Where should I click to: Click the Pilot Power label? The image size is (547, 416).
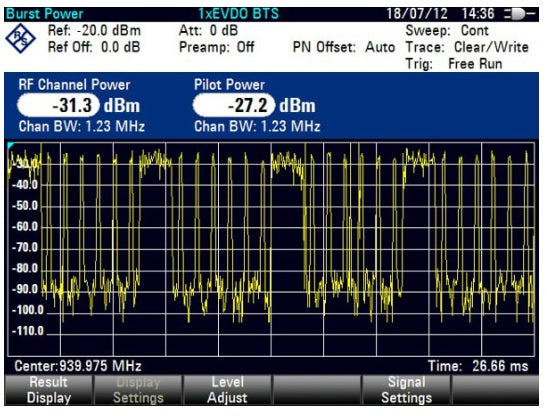click(229, 85)
